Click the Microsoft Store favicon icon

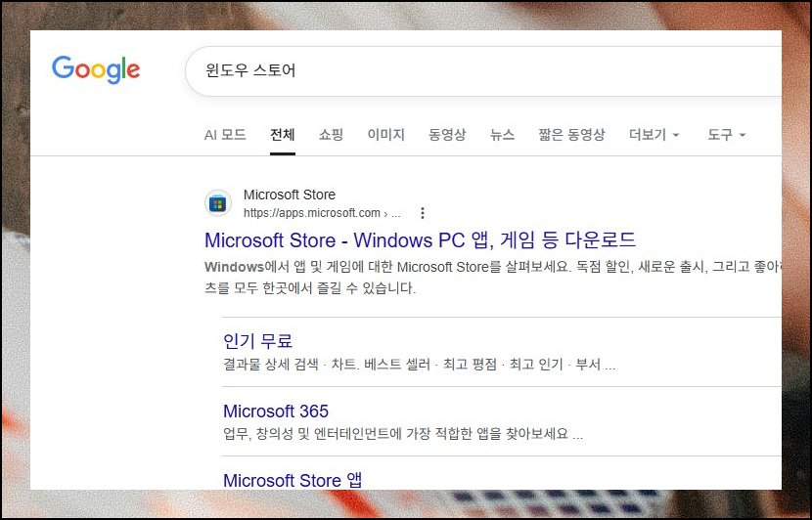(218, 203)
